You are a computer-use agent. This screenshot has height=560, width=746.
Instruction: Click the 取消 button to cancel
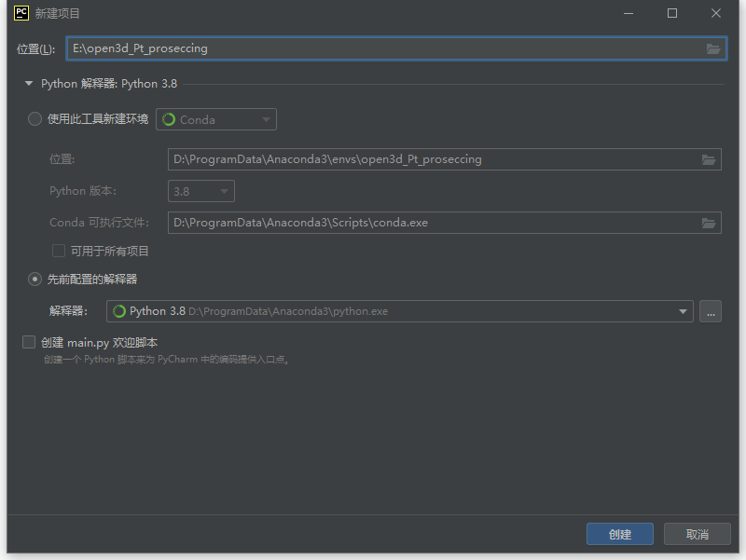pyautogui.click(x=697, y=534)
